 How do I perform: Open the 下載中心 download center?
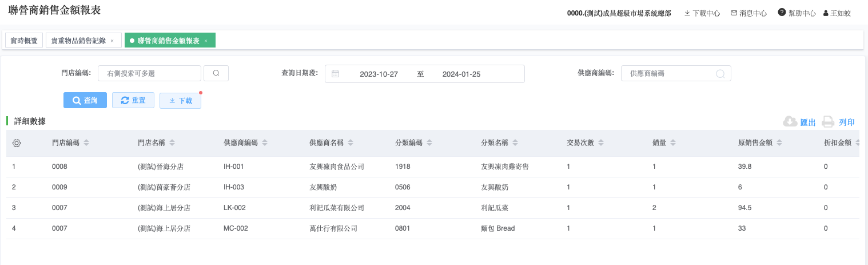(702, 13)
